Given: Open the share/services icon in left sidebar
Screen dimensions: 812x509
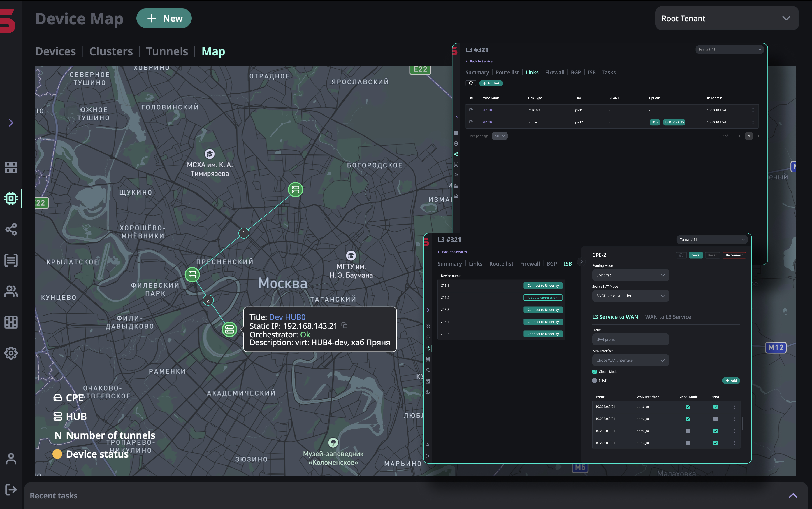Looking at the screenshot, I should pyautogui.click(x=11, y=229).
